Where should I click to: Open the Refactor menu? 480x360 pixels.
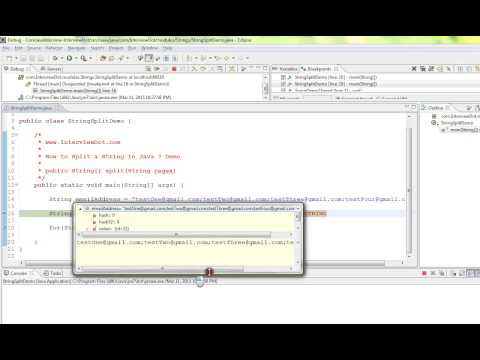[x=54, y=48]
